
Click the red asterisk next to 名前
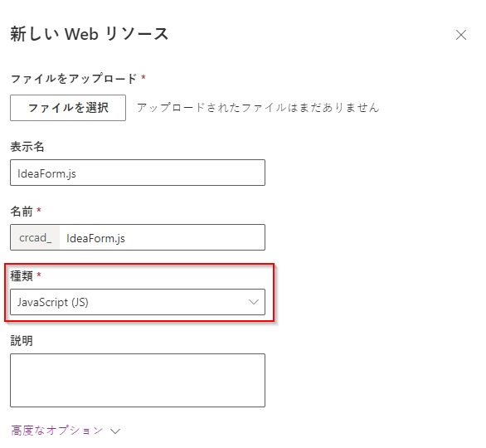(x=39, y=210)
